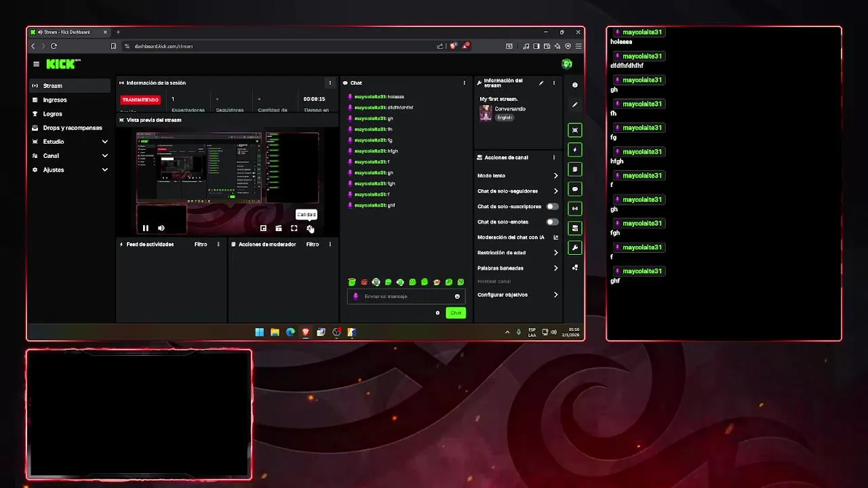Image resolution: width=868 pixels, height=488 pixels.
Task: Open Restricción de edad settings
Action: (x=518, y=253)
